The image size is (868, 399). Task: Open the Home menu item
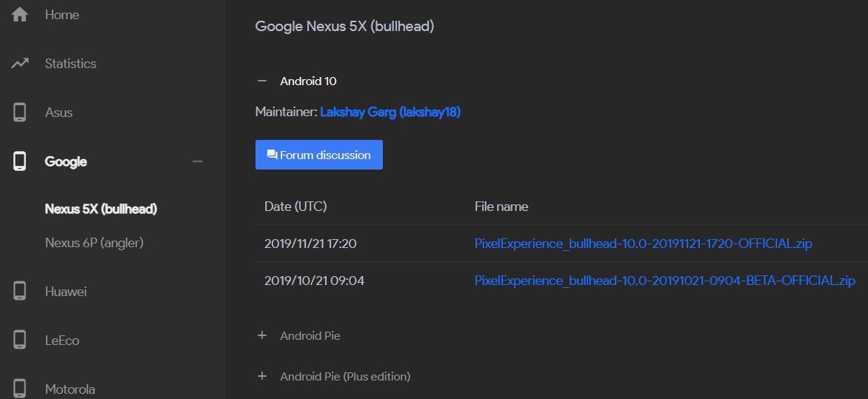pos(62,15)
